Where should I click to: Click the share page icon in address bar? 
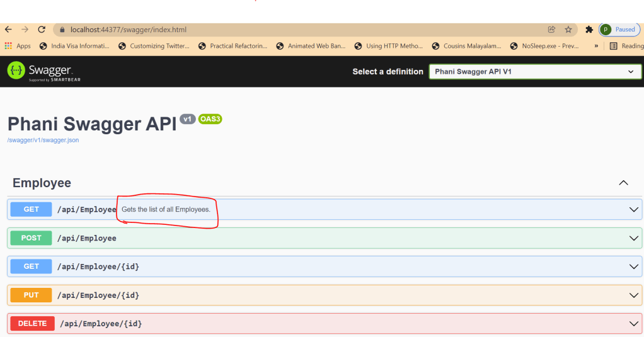551,30
